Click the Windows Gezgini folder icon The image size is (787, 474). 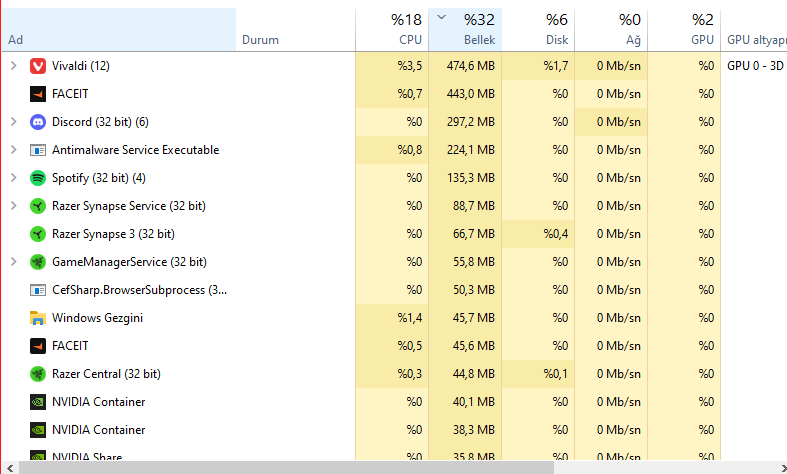38,318
